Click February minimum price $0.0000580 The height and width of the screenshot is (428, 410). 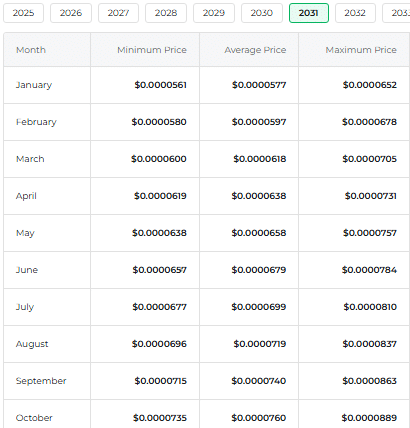coord(159,122)
